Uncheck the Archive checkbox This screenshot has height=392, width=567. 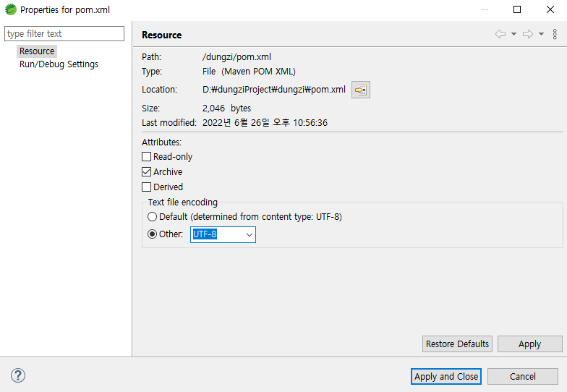tap(146, 172)
